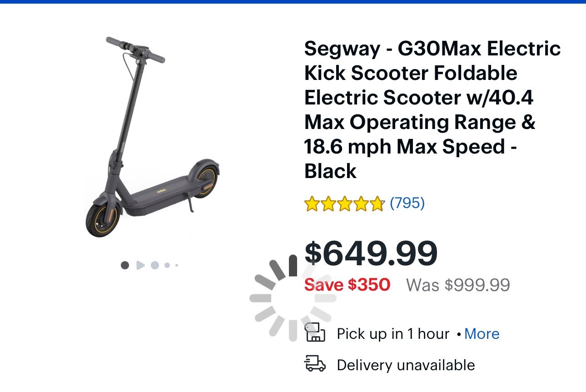Click the Delivery unavailable text
This screenshot has height=392, width=586.
(x=406, y=365)
